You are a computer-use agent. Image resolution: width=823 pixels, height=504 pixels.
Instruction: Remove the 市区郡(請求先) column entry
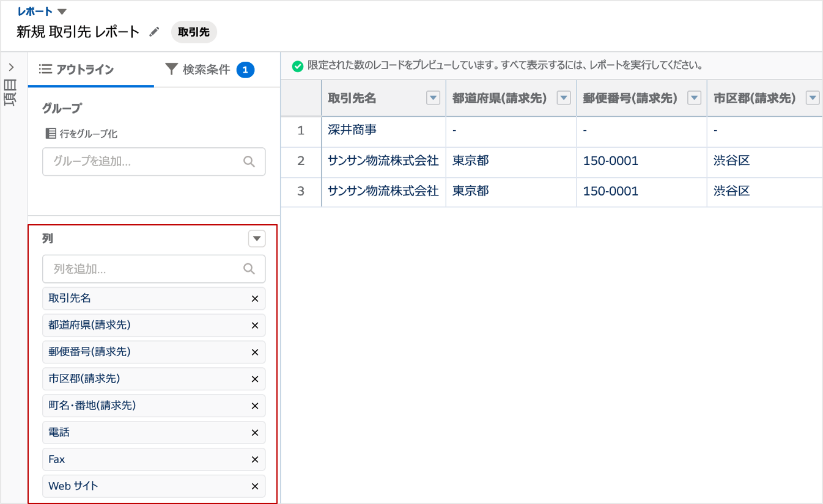(255, 379)
